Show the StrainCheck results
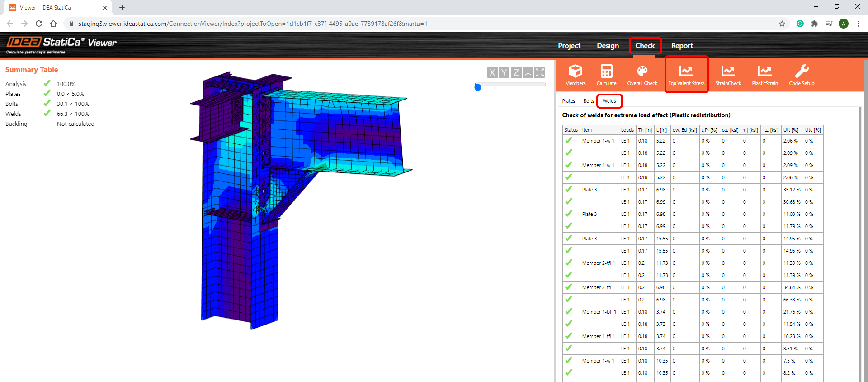This screenshot has width=868, height=382. [728, 75]
